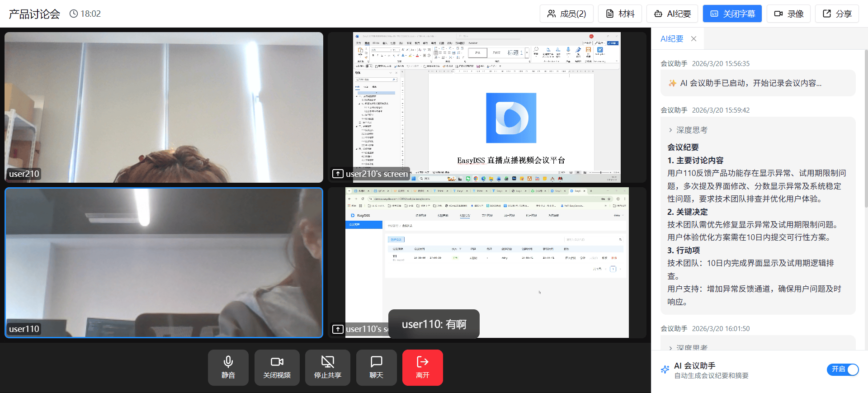
Task: Close the AI纪要 side panel tab
Action: 693,39
